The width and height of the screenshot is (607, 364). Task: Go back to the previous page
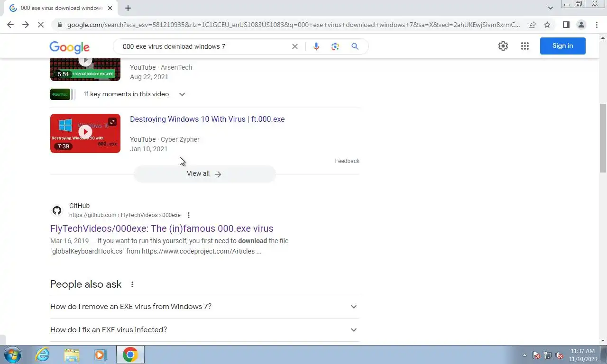click(x=10, y=25)
